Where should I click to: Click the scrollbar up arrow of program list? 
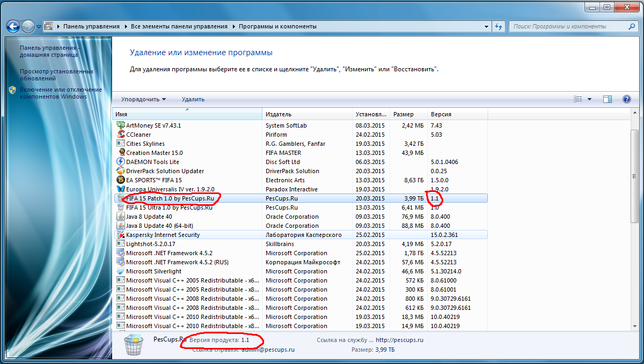coord(634,113)
